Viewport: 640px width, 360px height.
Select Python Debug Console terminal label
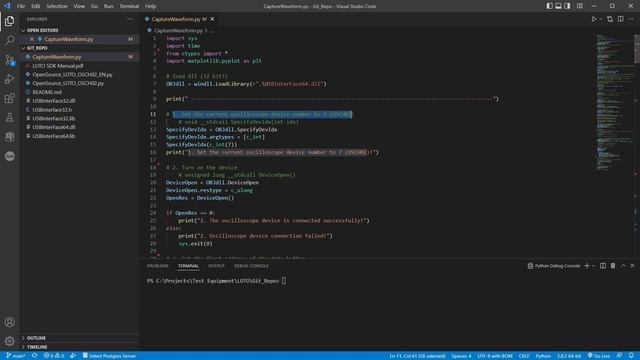coord(554,266)
